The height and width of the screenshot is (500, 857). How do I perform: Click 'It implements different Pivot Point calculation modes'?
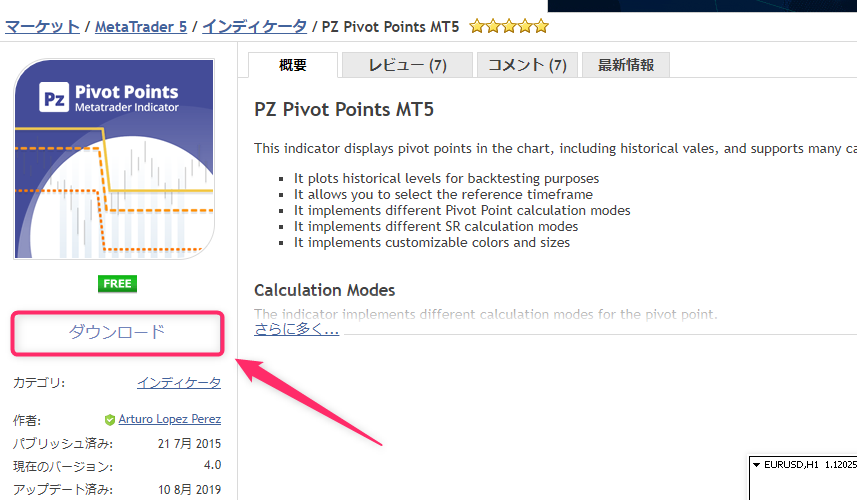[x=462, y=210]
